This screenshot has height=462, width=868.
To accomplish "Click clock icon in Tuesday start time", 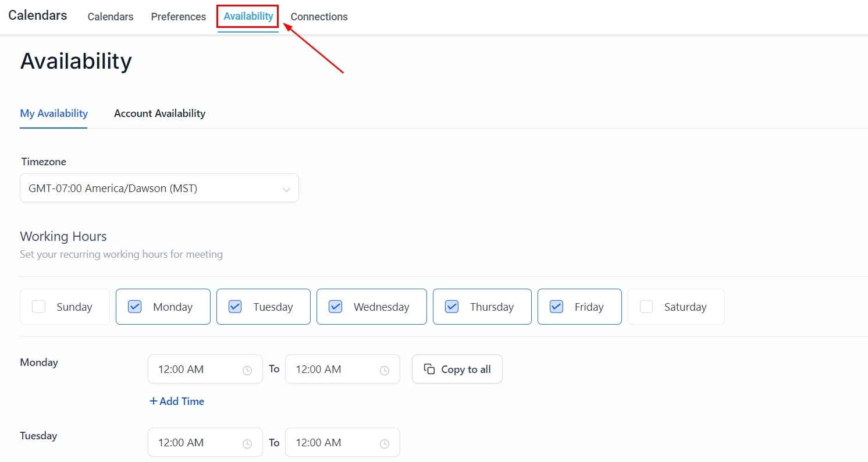I will click(247, 443).
